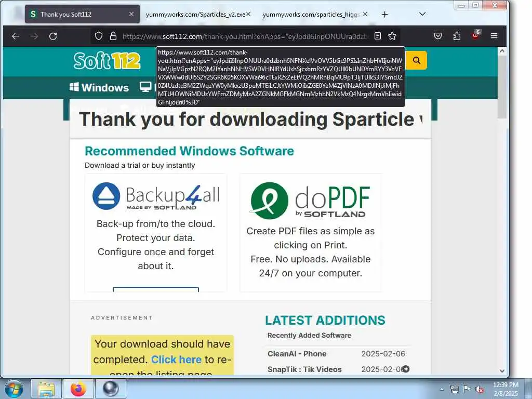
Task: Open the Windows Start button
Action: 13,389
